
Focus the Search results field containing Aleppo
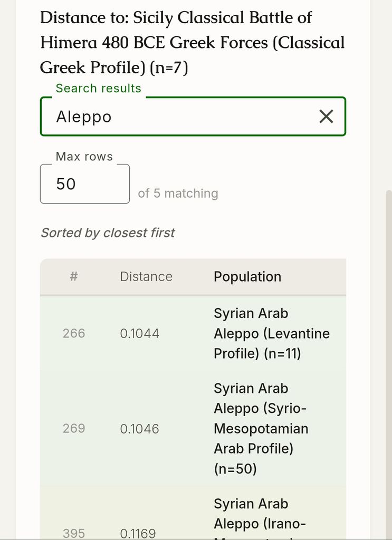tap(193, 117)
